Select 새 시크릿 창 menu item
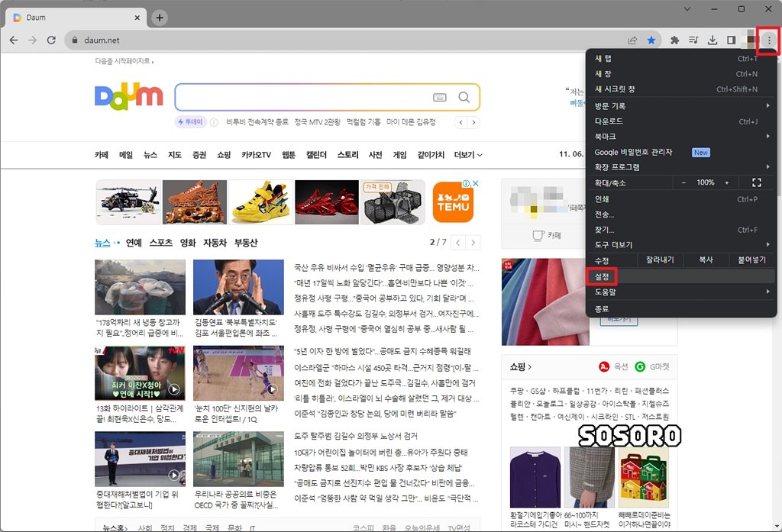 coord(680,89)
